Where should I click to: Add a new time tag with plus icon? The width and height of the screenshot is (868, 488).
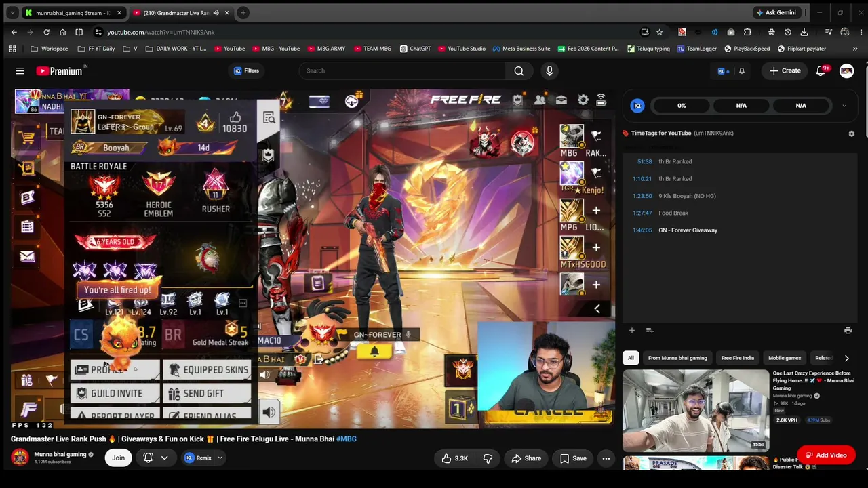click(631, 331)
